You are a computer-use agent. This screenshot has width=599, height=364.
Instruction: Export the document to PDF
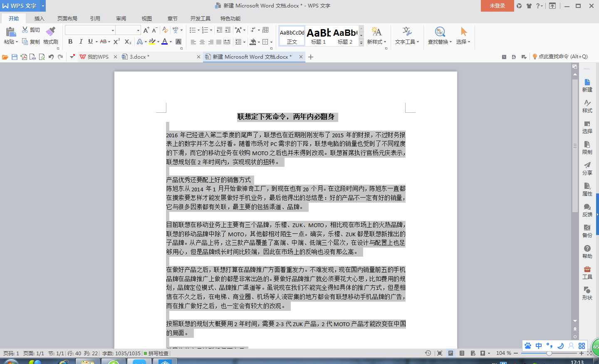point(24,57)
